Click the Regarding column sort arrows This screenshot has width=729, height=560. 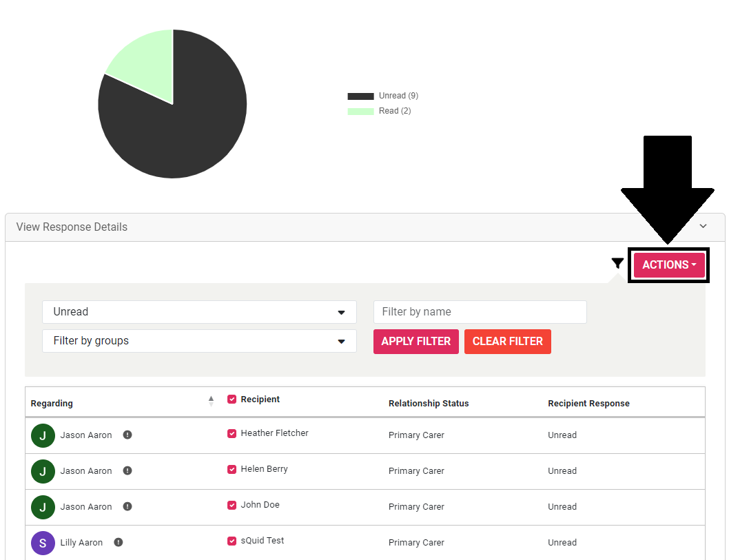(x=211, y=401)
